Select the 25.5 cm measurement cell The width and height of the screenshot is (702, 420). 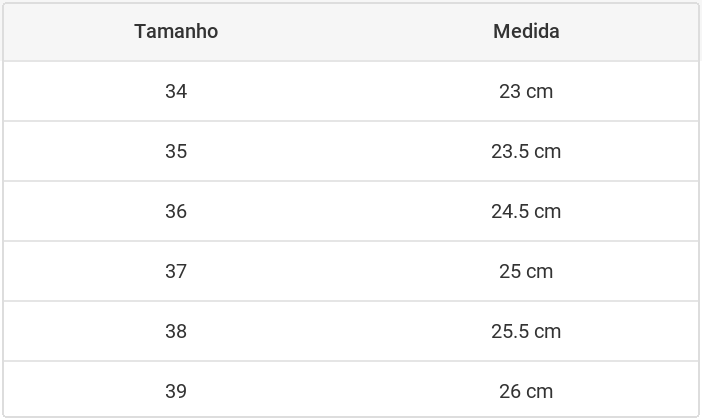pos(526,331)
